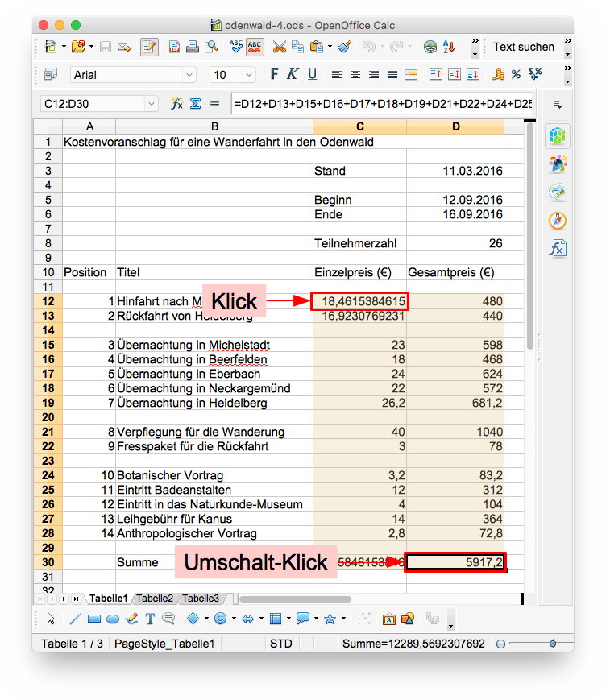The image size is (606, 700).
Task: Apply currency number format icon
Action: click(x=497, y=74)
